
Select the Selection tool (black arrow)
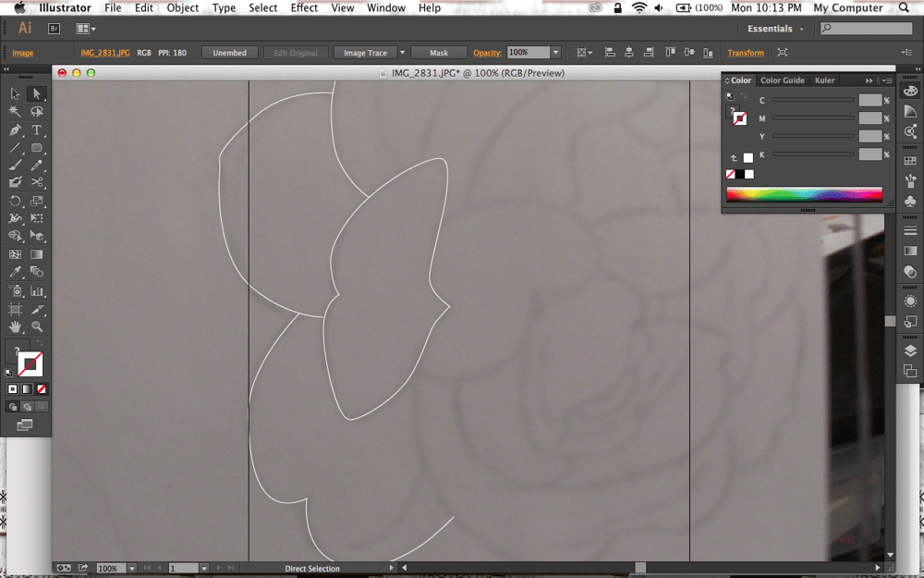tap(15, 93)
